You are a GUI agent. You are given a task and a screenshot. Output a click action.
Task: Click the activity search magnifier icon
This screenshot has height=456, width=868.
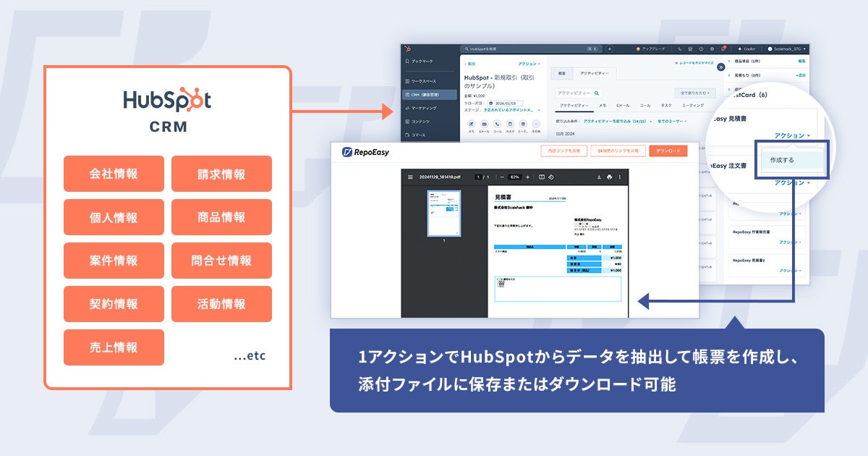(x=597, y=93)
